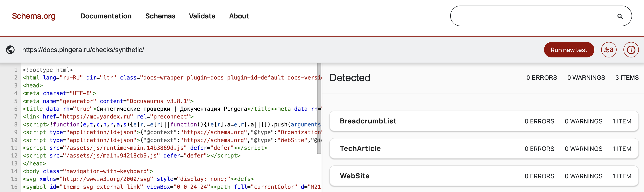Expand the BreadcrumbList result row
644x192 pixels.
click(484, 121)
